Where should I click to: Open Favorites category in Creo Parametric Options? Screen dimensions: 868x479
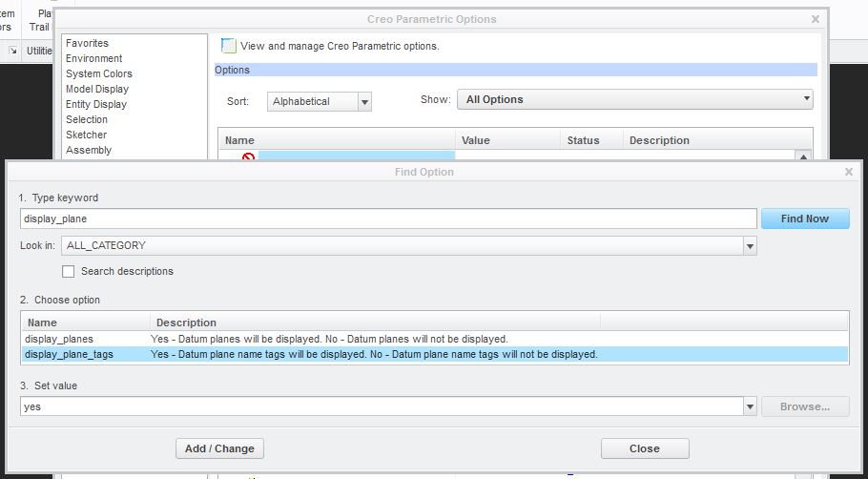87,43
